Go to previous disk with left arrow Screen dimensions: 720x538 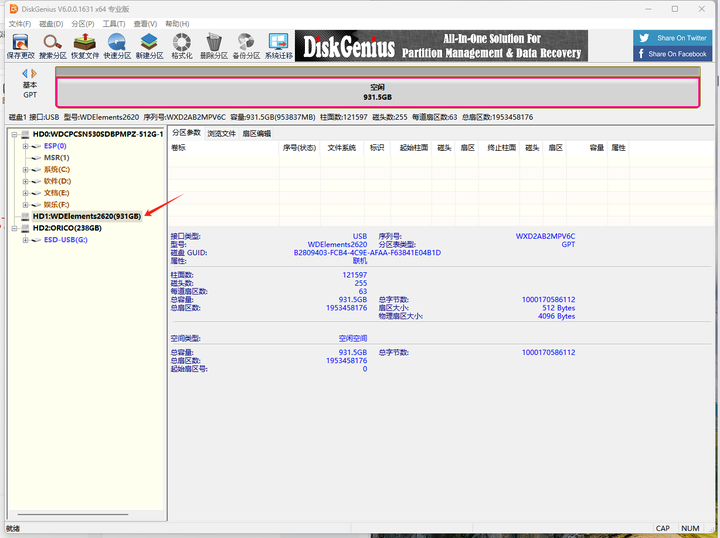[x=25, y=73]
